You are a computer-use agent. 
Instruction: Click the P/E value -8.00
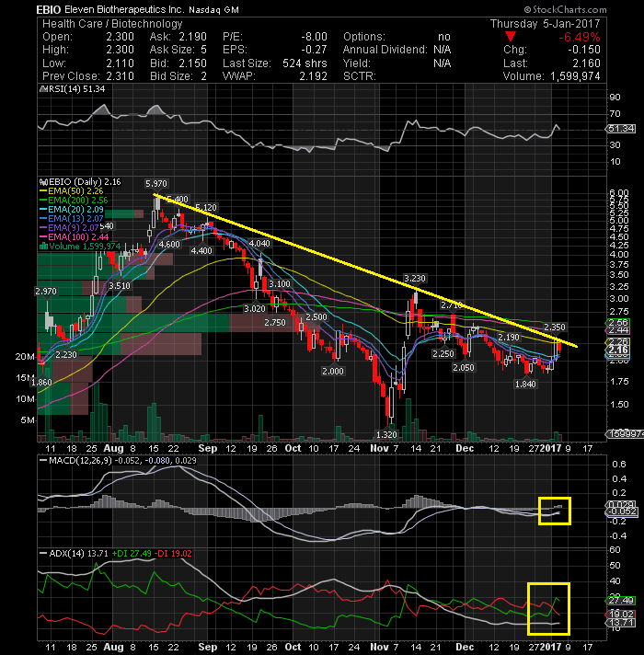coord(314,37)
